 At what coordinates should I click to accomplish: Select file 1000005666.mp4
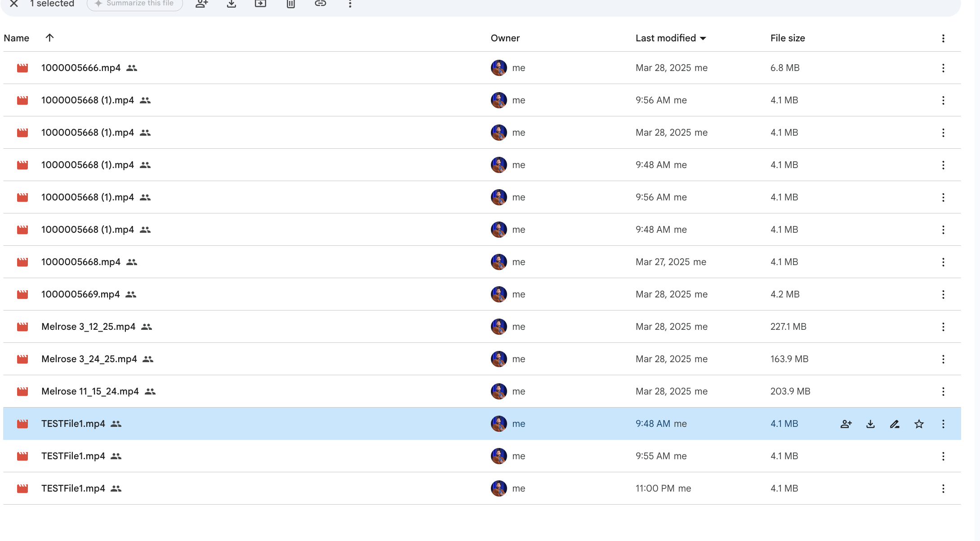click(x=482, y=68)
